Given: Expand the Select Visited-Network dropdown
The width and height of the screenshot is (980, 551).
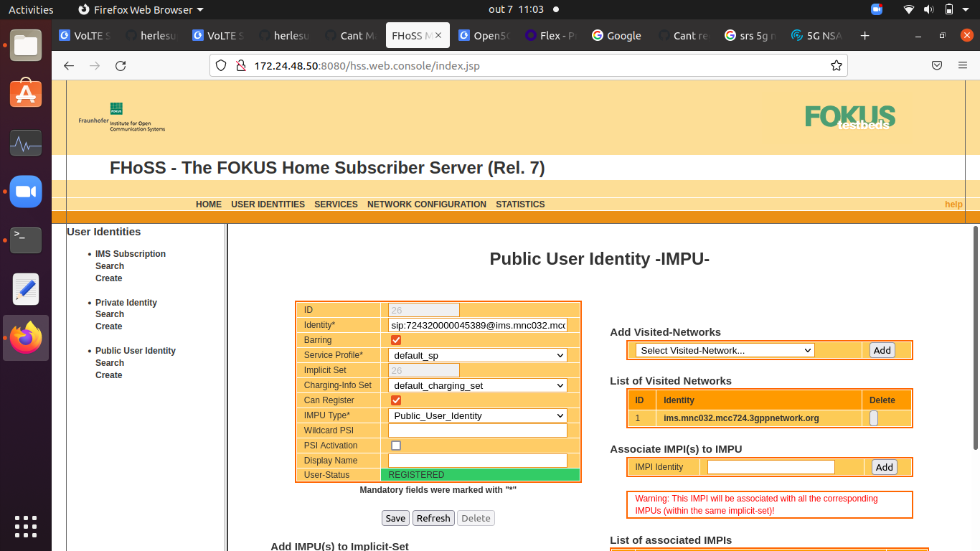Looking at the screenshot, I should 725,350.
